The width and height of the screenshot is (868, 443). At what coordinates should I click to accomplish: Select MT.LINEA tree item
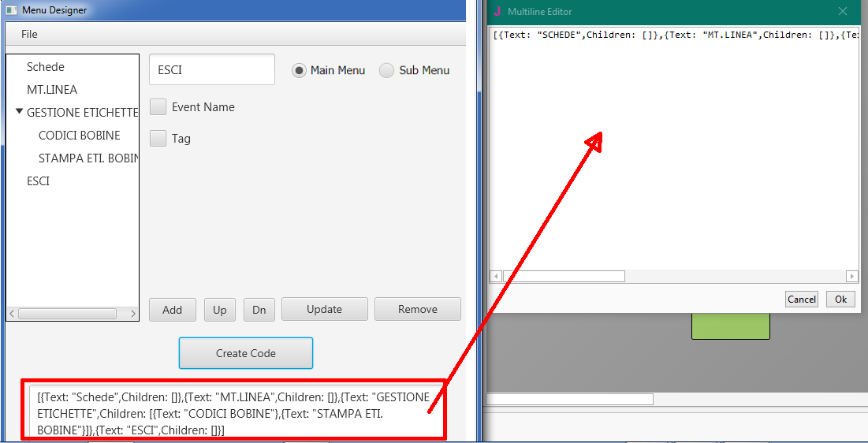tap(52, 90)
